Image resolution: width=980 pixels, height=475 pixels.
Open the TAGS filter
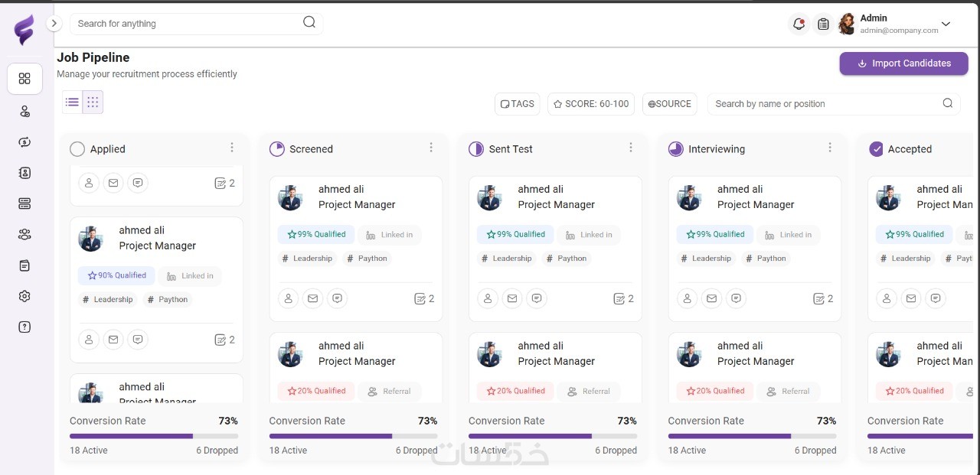517,104
